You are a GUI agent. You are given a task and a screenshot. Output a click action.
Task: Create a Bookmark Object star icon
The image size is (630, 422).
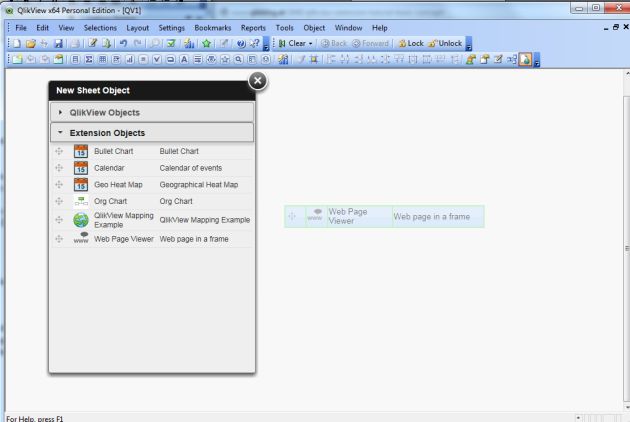(225, 59)
